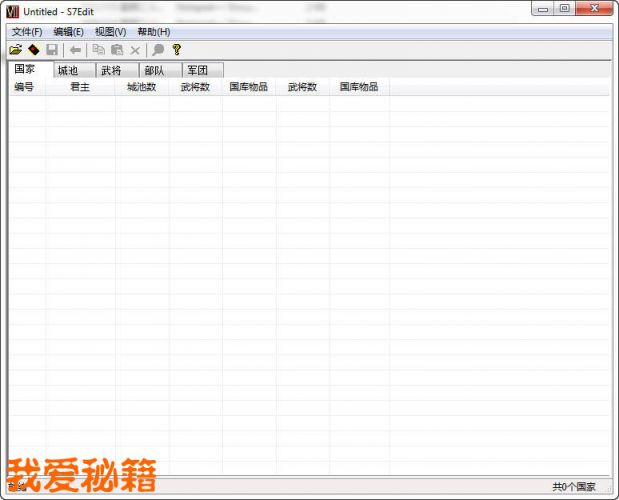Click the second toolbar icon with diamond
Viewport: 619px width, 500px height.
33,50
